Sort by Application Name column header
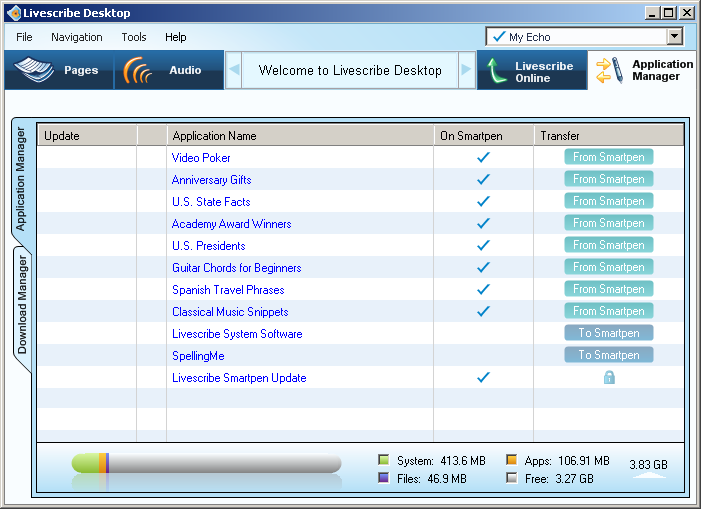The image size is (701, 509). point(300,136)
